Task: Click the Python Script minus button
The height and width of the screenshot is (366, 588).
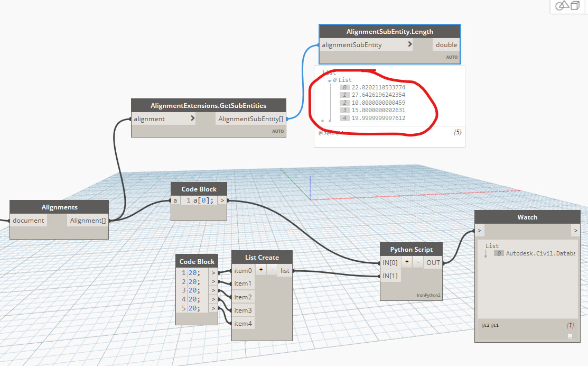Action: point(418,261)
